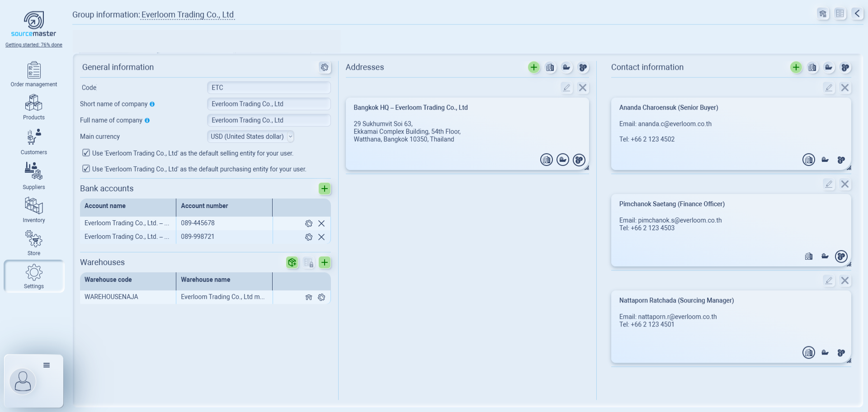Go to Order management
This screenshot has height=412, width=868.
tap(34, 75)
